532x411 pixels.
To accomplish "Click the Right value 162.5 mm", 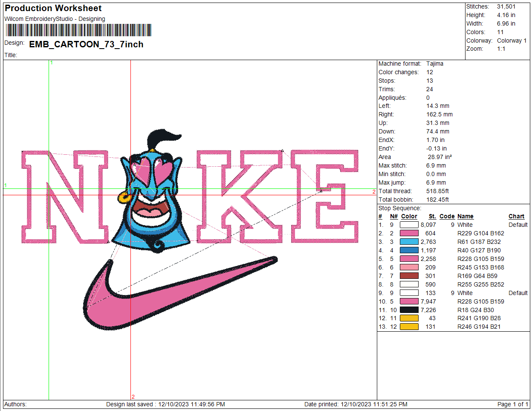I will (439, 114).
